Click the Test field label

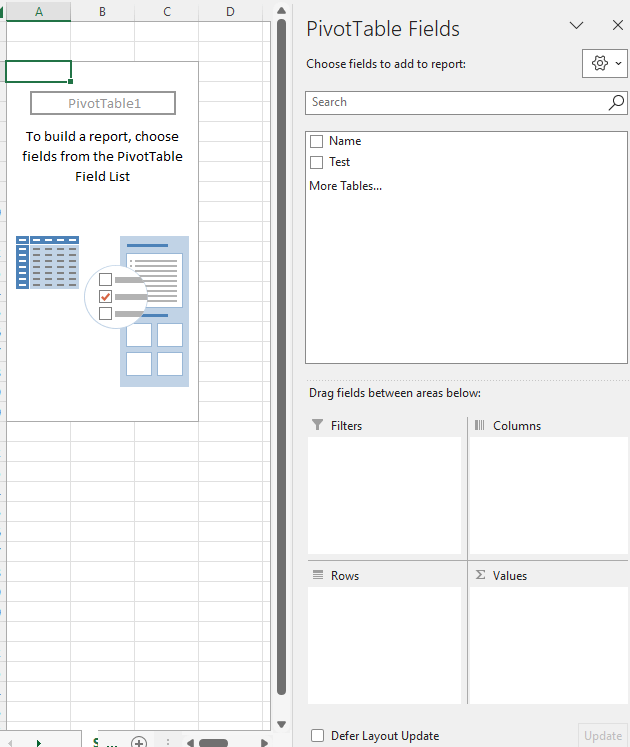pyautogui.click(x=339, y=162)
